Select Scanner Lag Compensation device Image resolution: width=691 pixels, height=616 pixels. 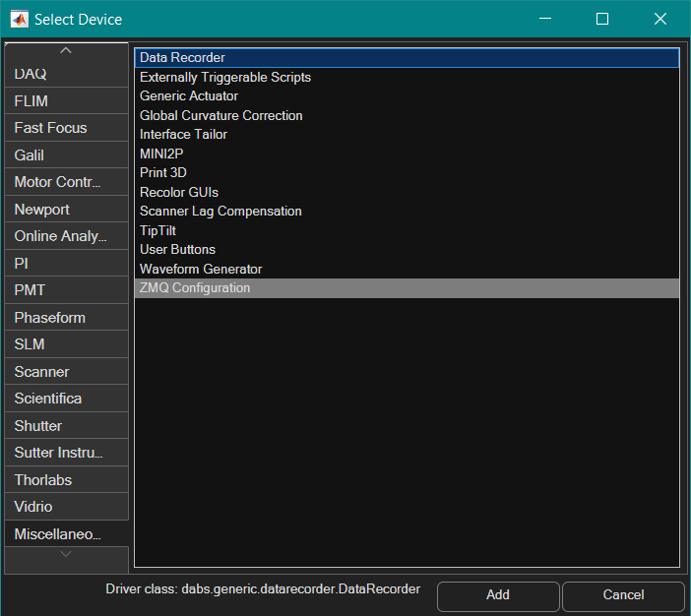click(407, 211)
